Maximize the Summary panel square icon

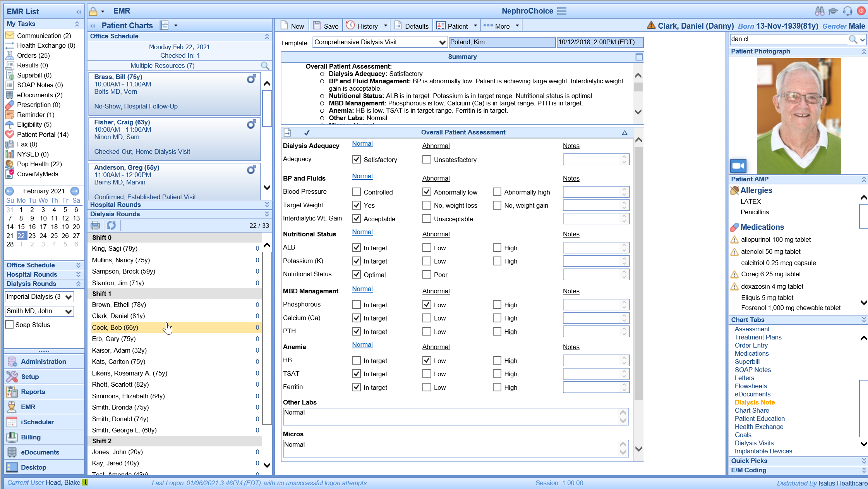click(x=639, y=57)
